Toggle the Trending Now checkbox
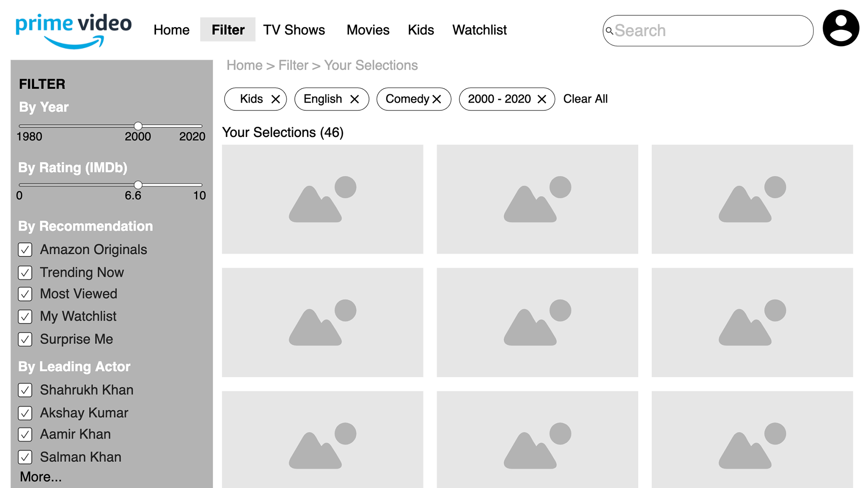Screen dimensions: 868x488 (x=25, y=272)
